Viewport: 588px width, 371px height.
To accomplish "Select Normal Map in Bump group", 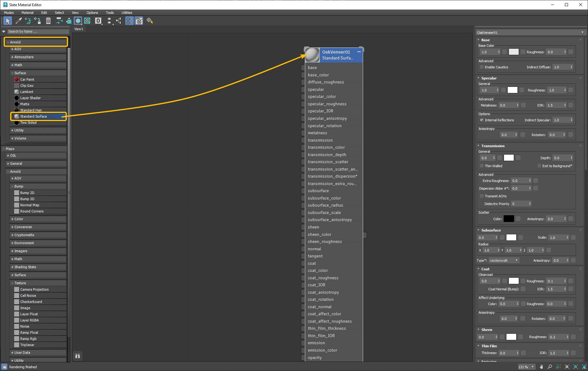I will click(x=40, y=205).
